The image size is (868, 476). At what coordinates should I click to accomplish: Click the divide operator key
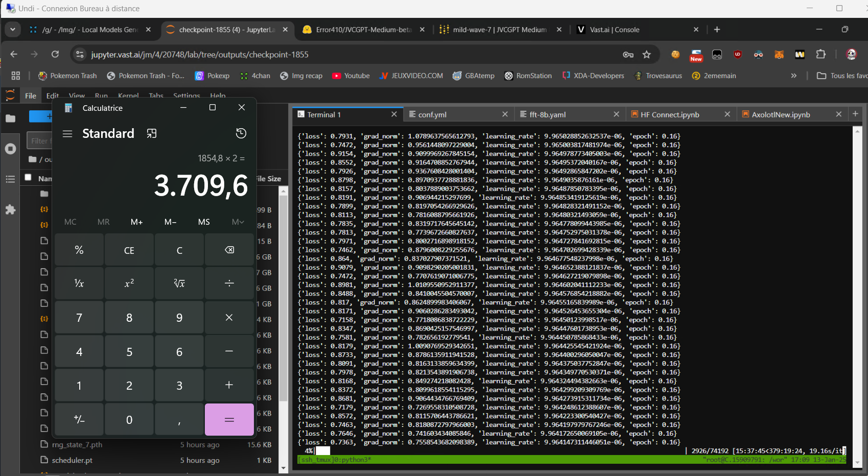[x=229, y=283]
